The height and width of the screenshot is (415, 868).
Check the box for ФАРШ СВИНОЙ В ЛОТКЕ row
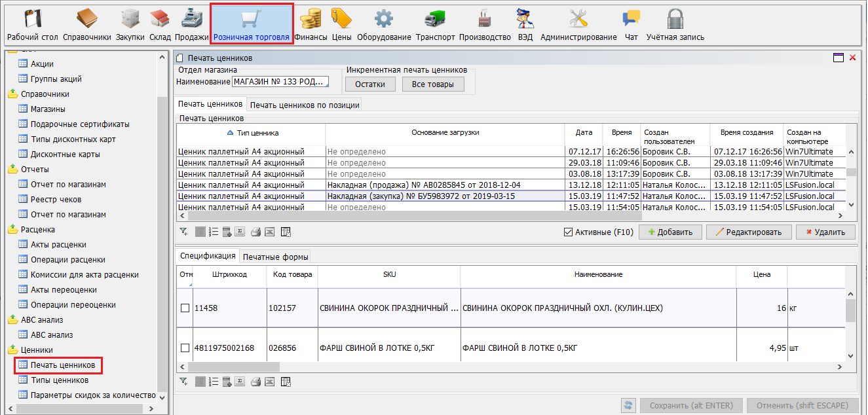point(185,348)
